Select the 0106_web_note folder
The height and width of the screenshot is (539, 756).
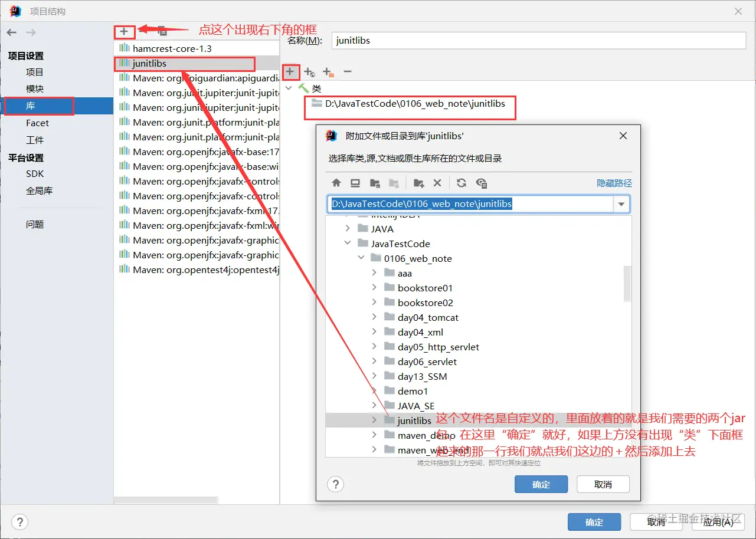tap(418, 258)
